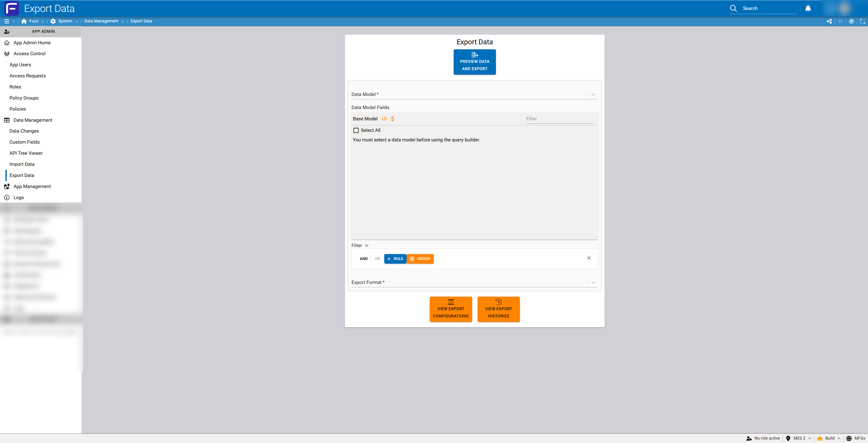Viewport: 868px width, 443px height.
Task: Click View Export Histories button
Action: coord(498,309)
